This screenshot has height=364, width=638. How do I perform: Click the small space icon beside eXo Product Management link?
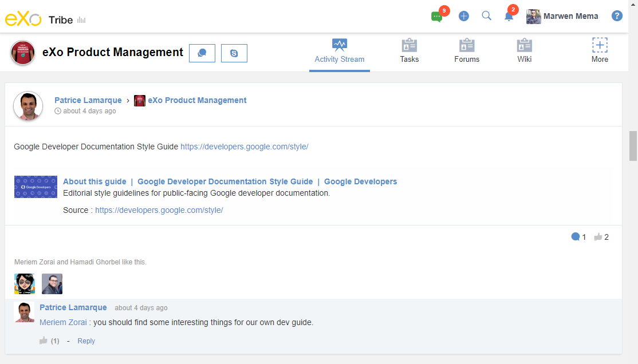(140, 101)
